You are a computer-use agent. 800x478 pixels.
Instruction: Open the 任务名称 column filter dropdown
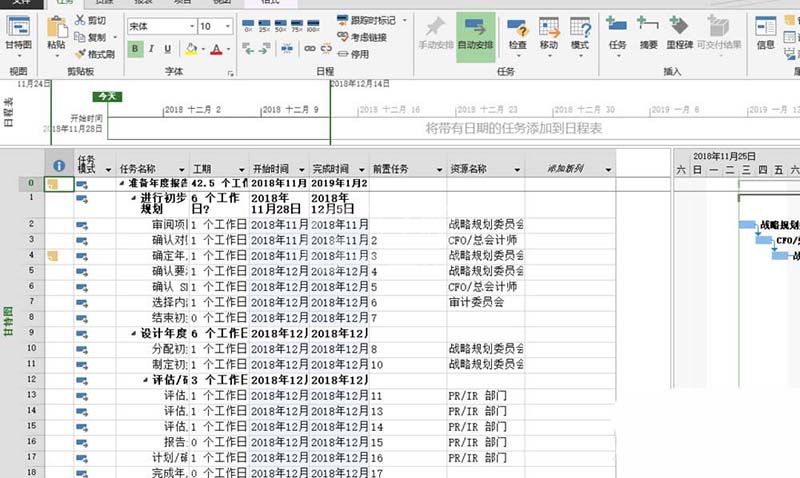pyautogui.click(x=182, y=169)
